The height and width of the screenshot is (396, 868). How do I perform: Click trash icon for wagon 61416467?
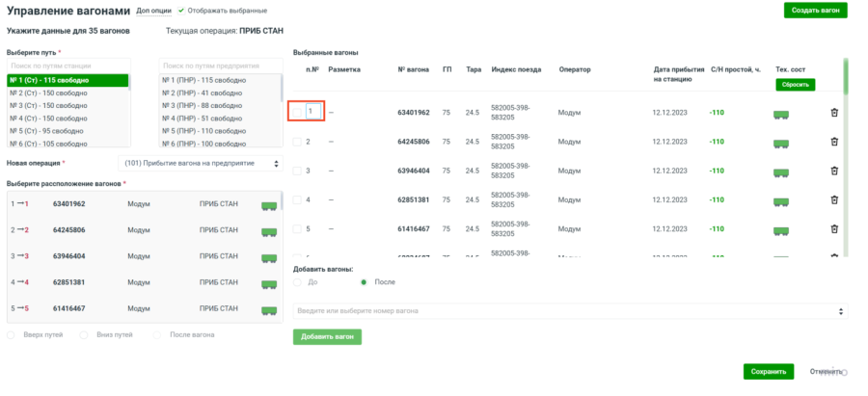coord(834,229)
